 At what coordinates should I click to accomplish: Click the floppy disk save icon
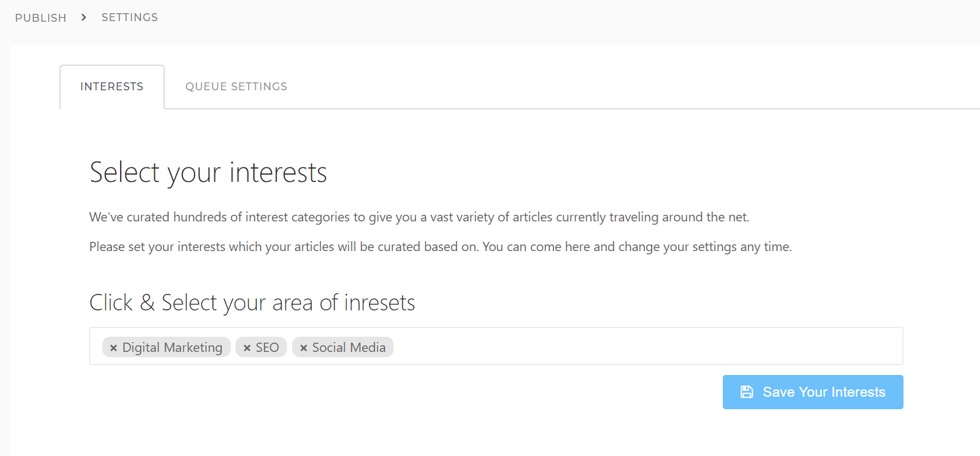pos(747,392)
